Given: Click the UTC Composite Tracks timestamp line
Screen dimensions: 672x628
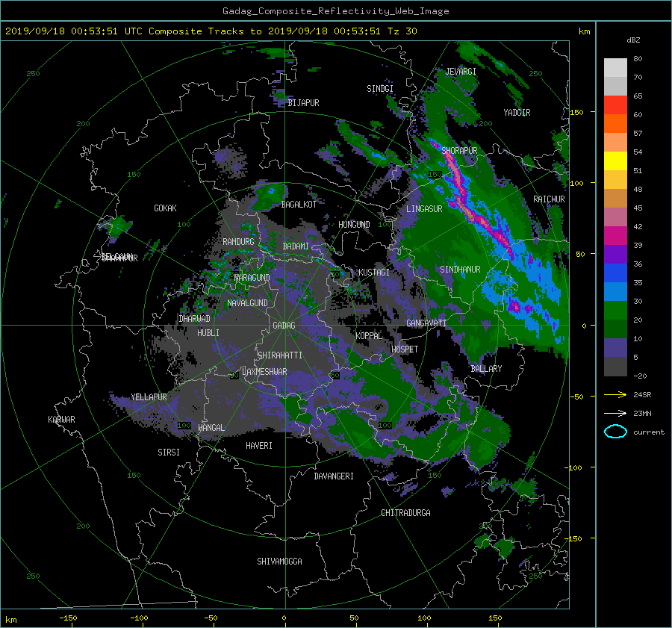Looking at the screenshot, I should pyautogui.click(x=211, y=31).
